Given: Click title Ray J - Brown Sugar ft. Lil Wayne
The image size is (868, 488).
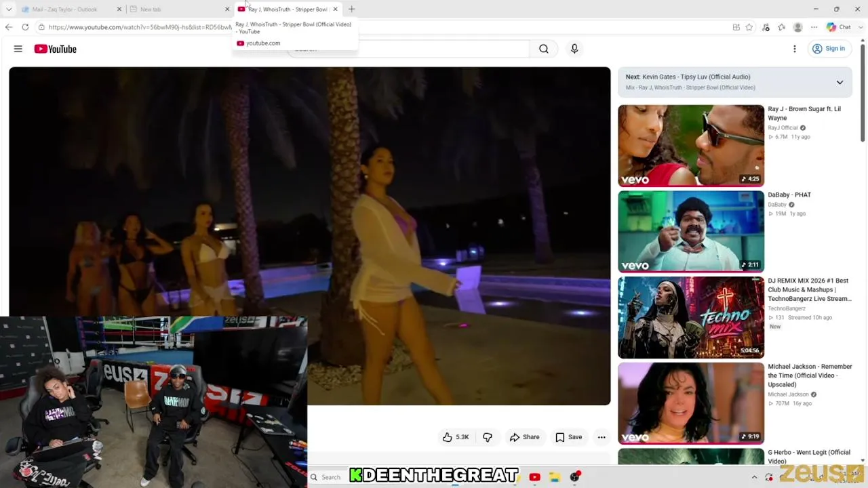Looking at the screenshot, I should pyautogui.click(x=804, y=113).
